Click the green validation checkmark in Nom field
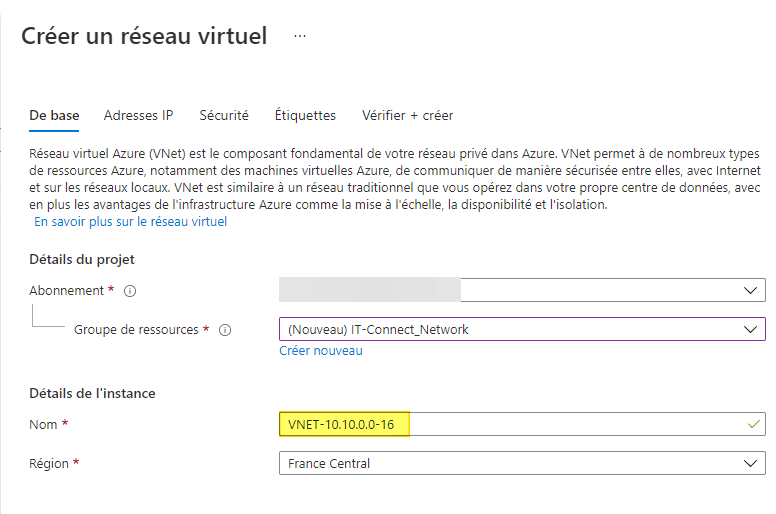This screenshot has height=514, width=776. click(x=753, y=425)
